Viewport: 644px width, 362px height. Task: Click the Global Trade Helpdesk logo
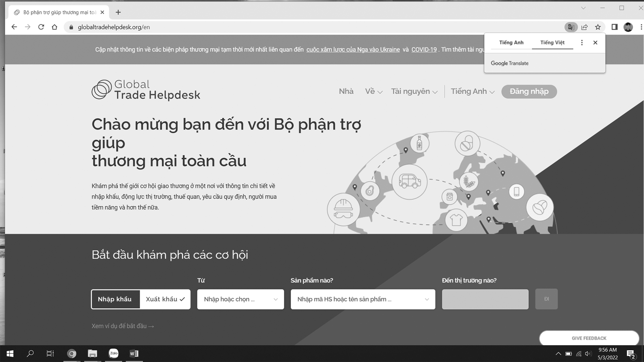(x=146, y=90)
